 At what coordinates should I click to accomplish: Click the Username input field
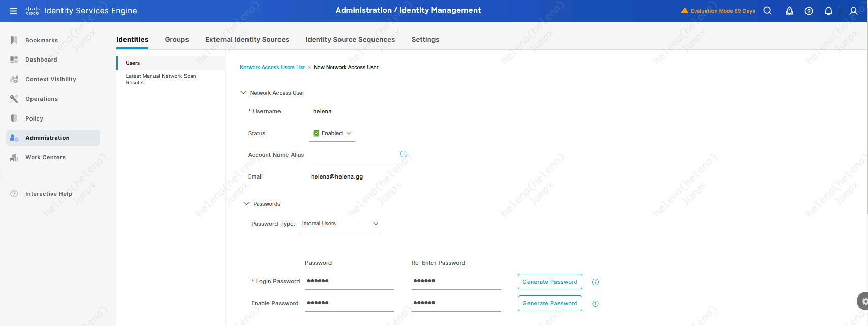pos(407,112)
